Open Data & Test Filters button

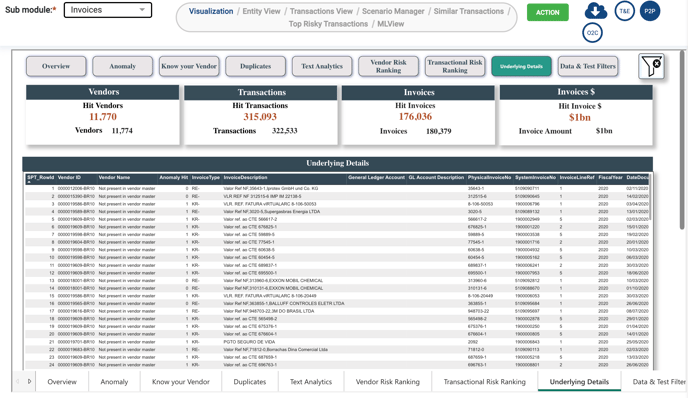pyautogui.click(x=588, y=66)
